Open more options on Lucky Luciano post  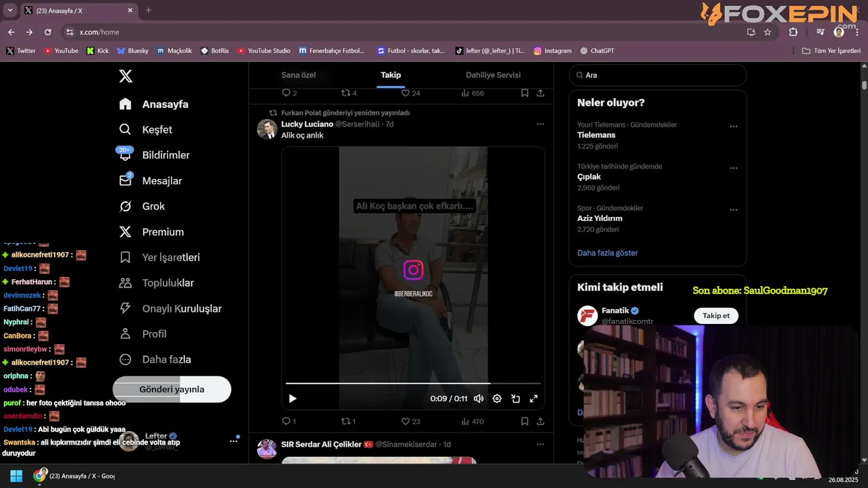pyautogui.click(x=540, y=124)
